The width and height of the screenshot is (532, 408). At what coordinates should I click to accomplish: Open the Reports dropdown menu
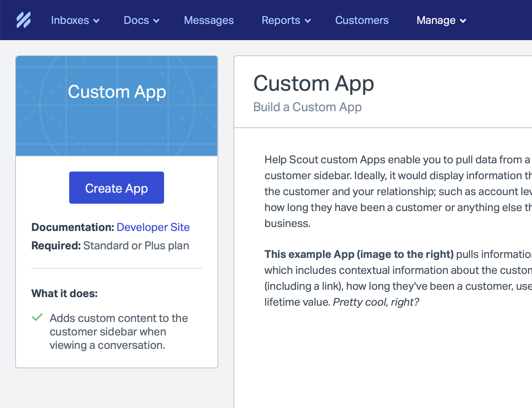286,20
